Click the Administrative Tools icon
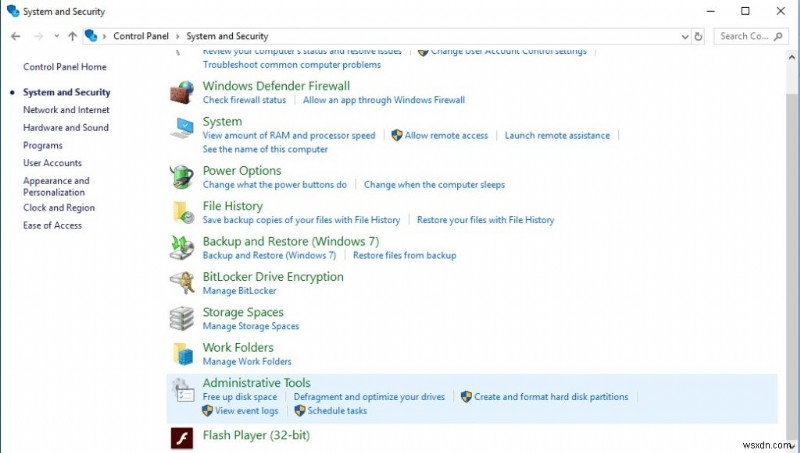The width and height of the screenshot is (800, 453). pos(181,389)
